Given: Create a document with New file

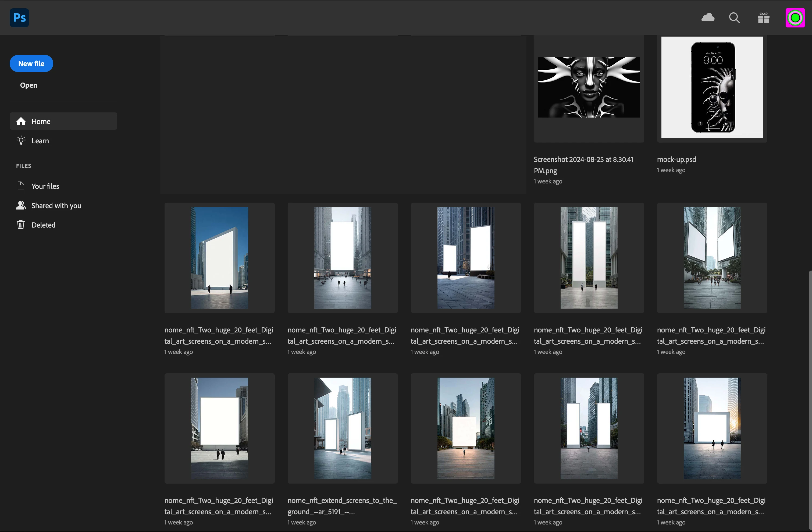Looking at the screenshot, I should [x=31, y=64].
